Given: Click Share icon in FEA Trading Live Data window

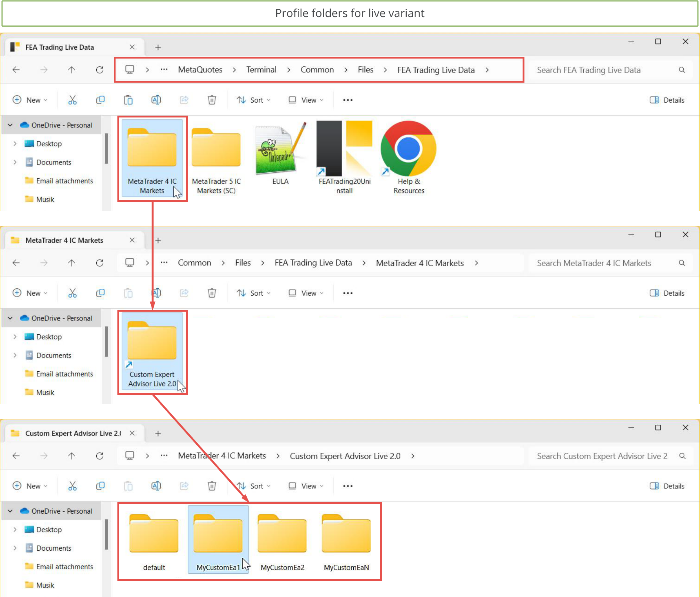Looking at the screenshot, I should [184, 100].
